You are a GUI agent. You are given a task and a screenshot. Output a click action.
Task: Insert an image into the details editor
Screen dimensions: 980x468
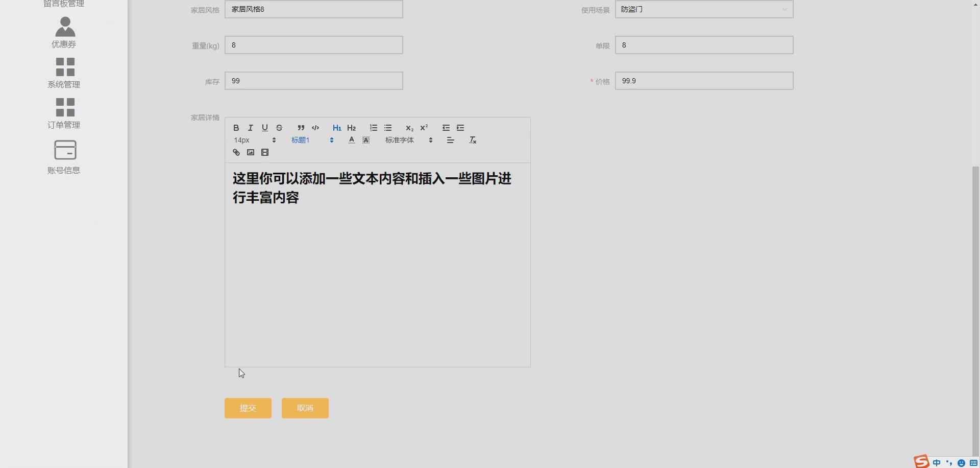click(x=250, y=152)
